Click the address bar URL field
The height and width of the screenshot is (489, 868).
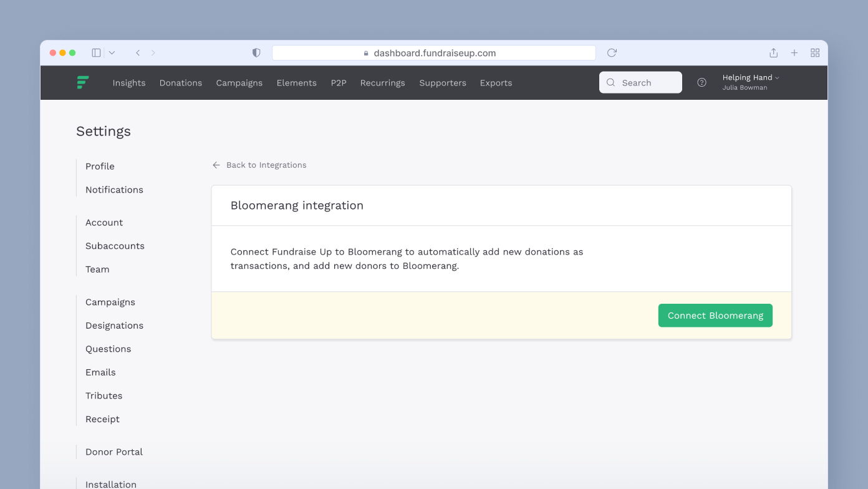click(x=434, y=53)
